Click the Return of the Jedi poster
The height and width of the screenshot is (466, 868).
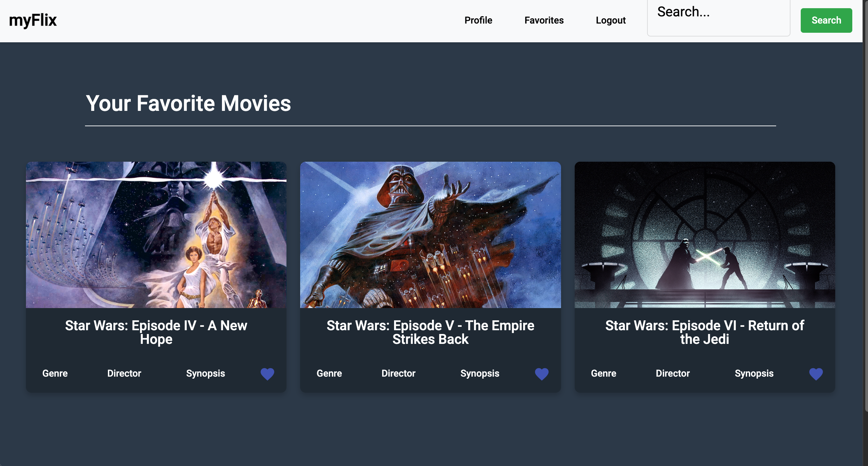click(705, 235)
